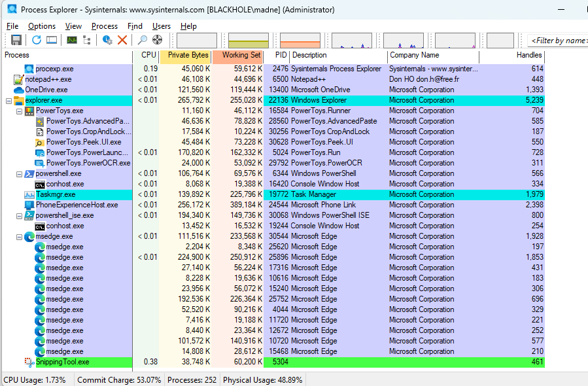Click Physical Usage 48.89% status entry
The height and width of the screenshot is (386, 588).
pos(262,380)
